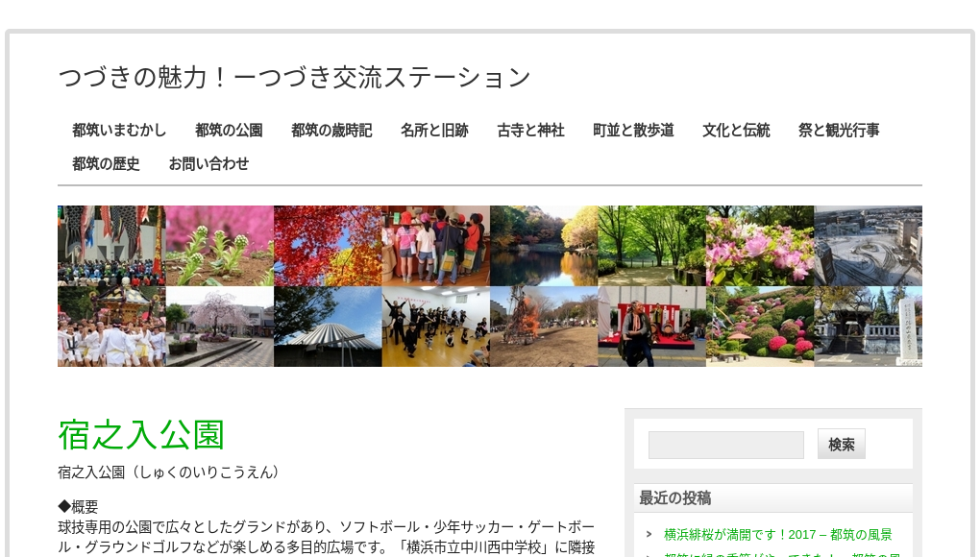Navigate to 都筑の歴史
Viewport: 980px width, 557px height.
(106, 164)
